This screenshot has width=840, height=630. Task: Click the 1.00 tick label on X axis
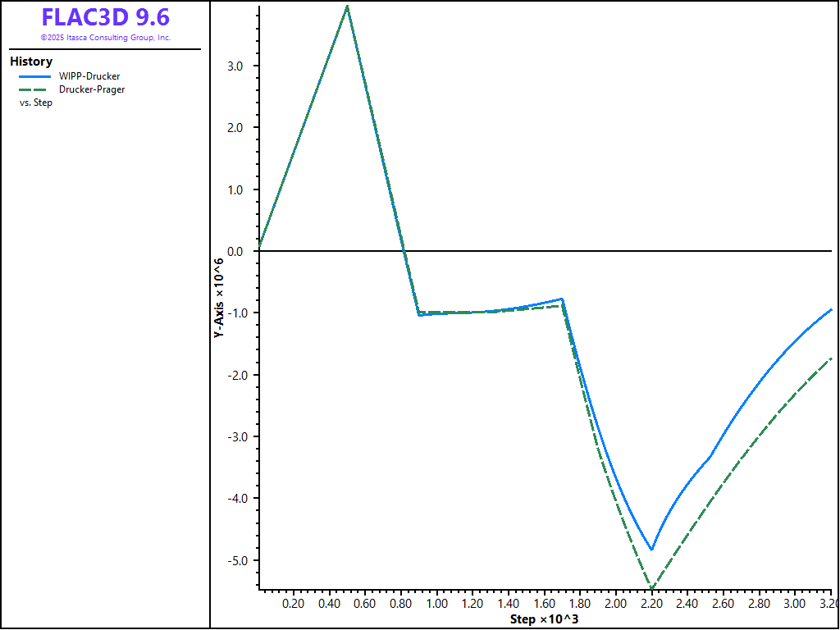436,603
